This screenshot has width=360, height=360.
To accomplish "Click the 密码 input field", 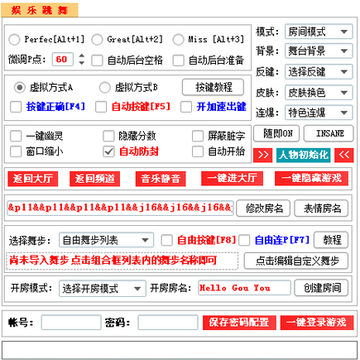I will point(168,322).
